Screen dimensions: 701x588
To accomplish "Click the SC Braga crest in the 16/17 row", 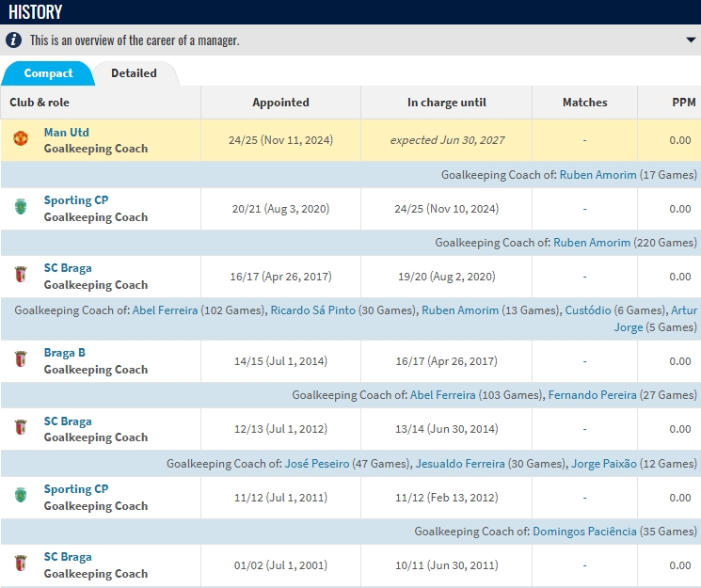I will tap(21, 274).
